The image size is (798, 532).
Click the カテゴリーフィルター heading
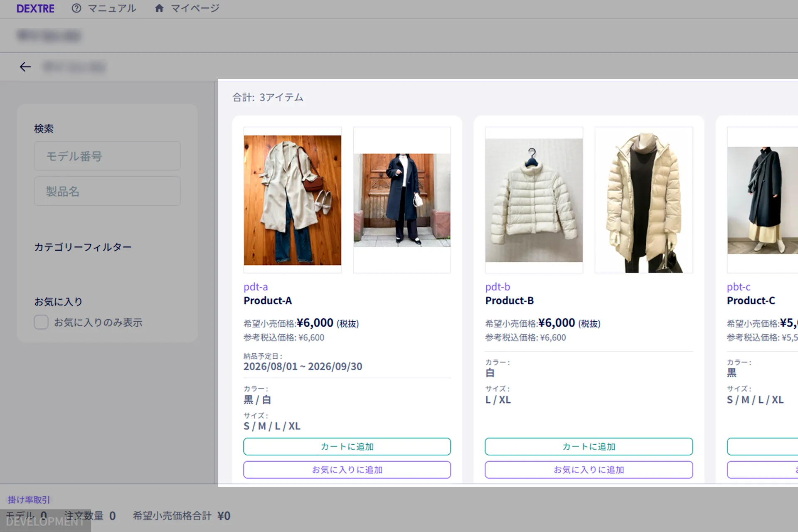point(83,247)
